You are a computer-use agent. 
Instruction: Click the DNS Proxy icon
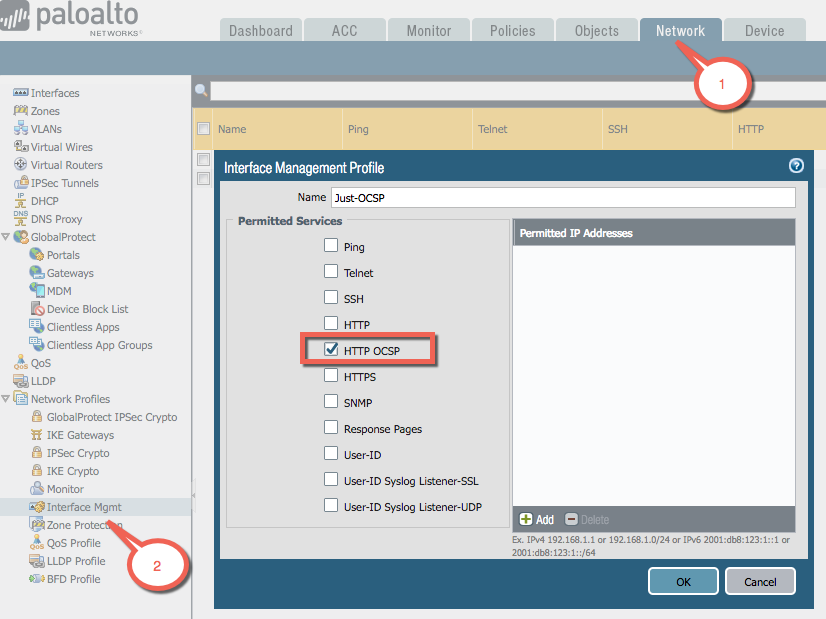(x=21, y=219)
